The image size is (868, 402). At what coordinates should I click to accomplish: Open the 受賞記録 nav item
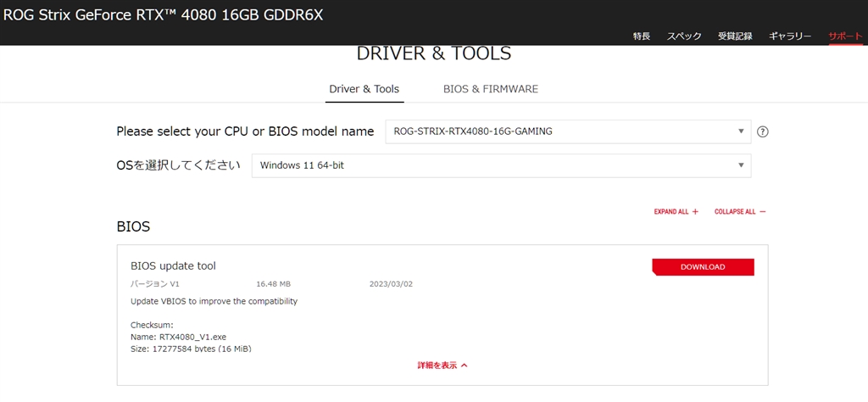tap(735, 36)
